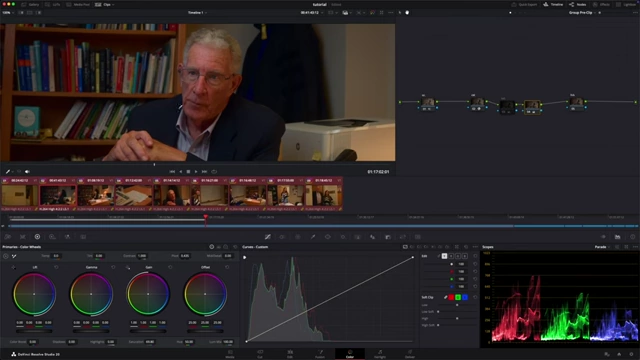Image resolution: width=640 pixels, height=360 pixels.
Task: Open the Power Window palette
Action: (328, 237)
